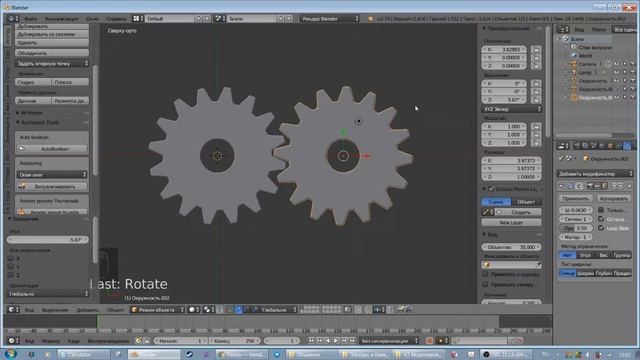
Task: Click the timeline editor type icon
Action: 13,340
